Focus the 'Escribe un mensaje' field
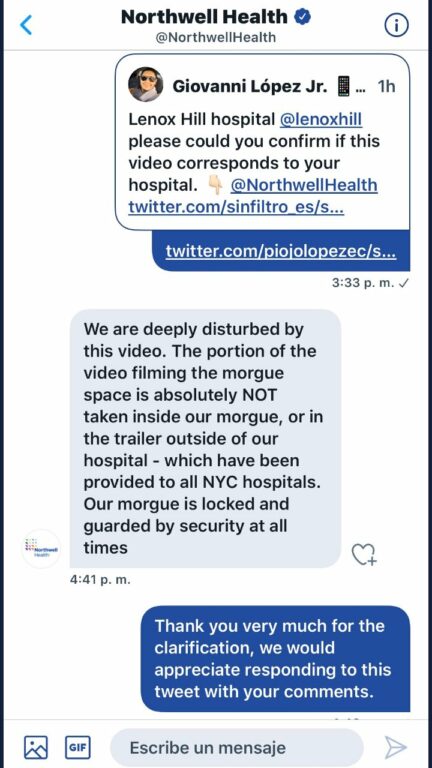The width and height of the screenshot is (432, 768). [237, 747]
